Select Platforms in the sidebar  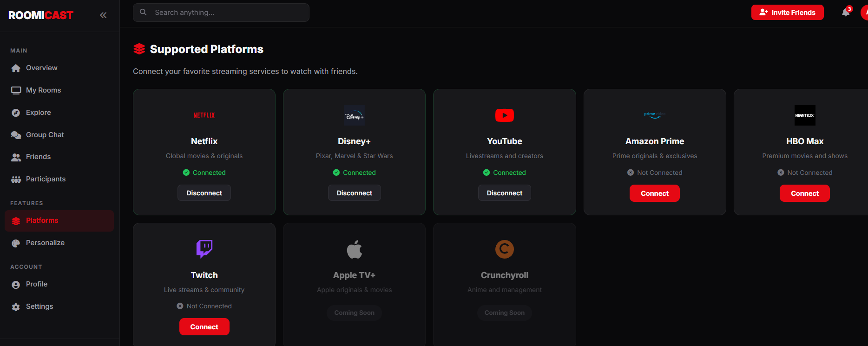coord(59,220)
